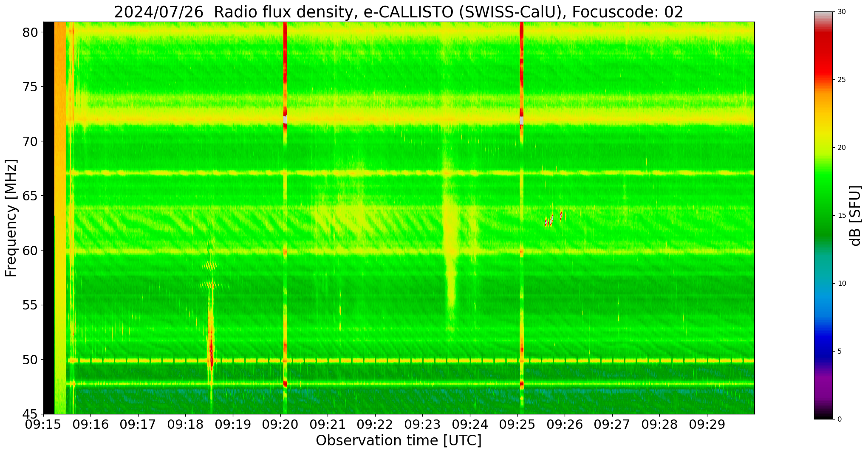Click the 09:28 time tick label

point(660,424)
